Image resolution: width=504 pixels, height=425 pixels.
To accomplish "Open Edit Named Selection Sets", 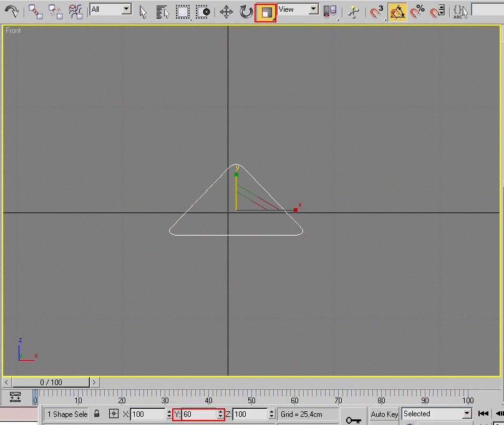I will coord(460,12).
